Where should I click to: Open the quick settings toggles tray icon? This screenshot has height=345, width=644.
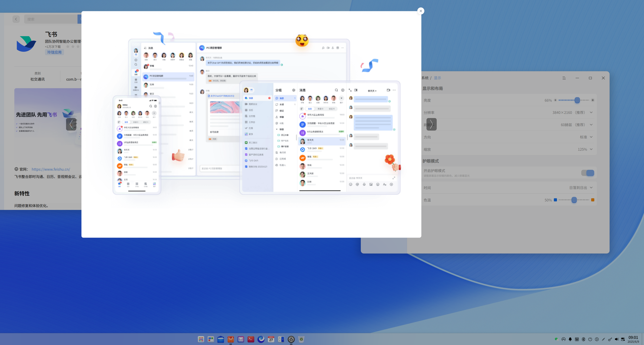coord(623,339)
